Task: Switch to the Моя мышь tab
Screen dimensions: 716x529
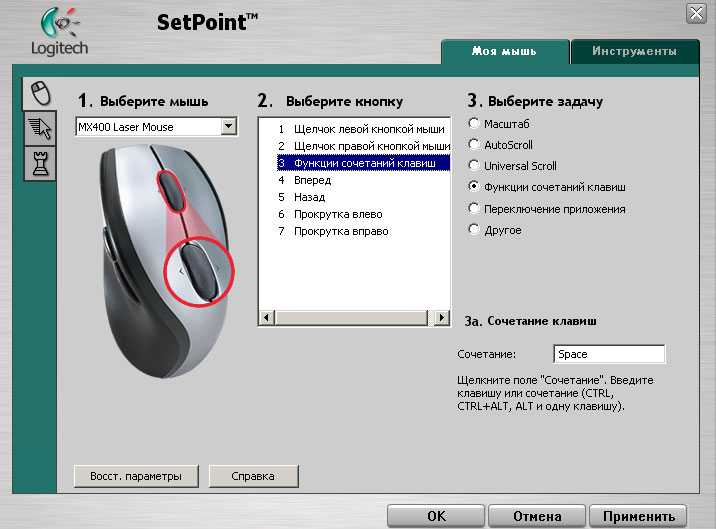Action: coord(505,51)
